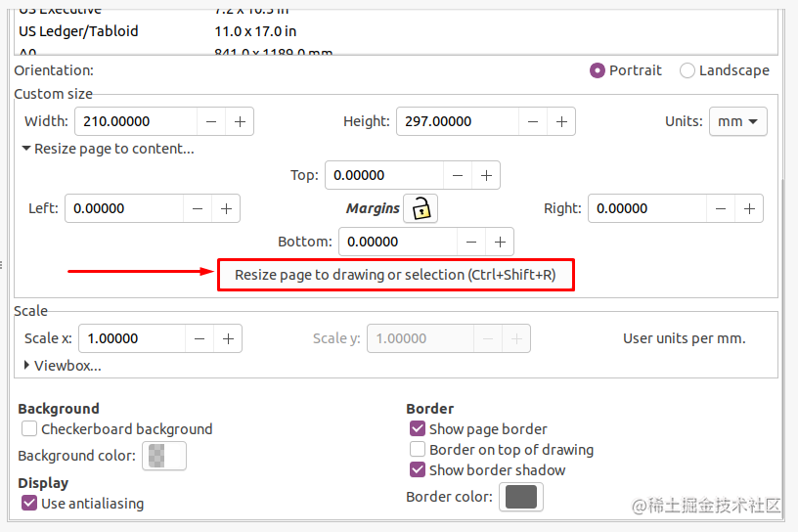
Task: Decrease Top margin value
Action: pos(458,175)
